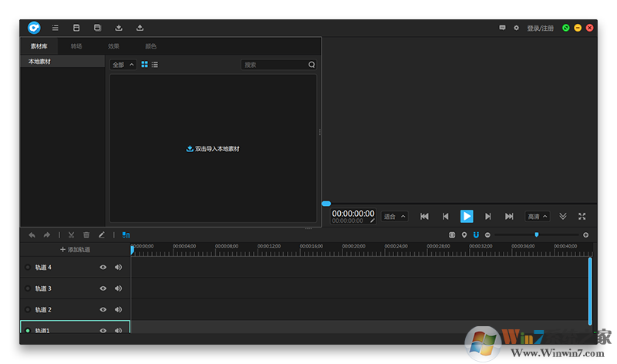Click the undo arrow in timeline toolbar

[x=32, y=234]
